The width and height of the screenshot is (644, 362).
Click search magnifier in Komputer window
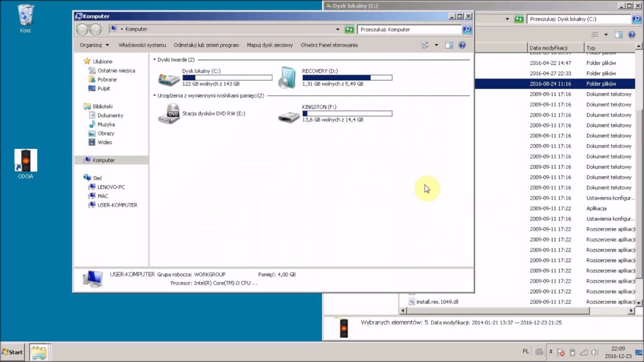[467, 30]
